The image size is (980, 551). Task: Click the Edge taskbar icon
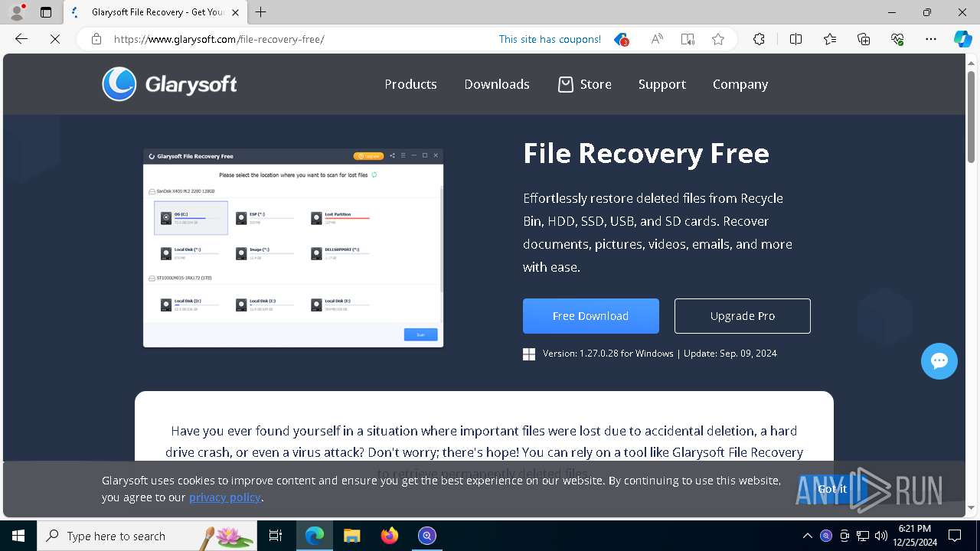(x=315, y=536)
